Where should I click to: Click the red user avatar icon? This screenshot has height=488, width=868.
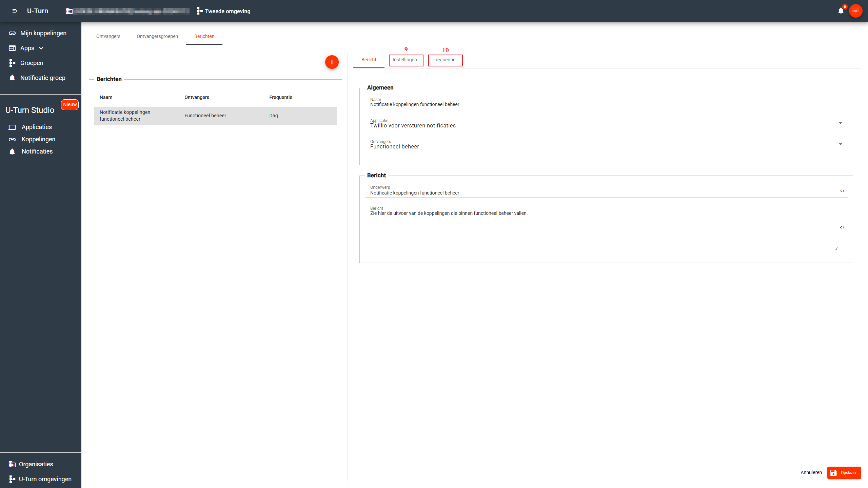pos(855,11)
